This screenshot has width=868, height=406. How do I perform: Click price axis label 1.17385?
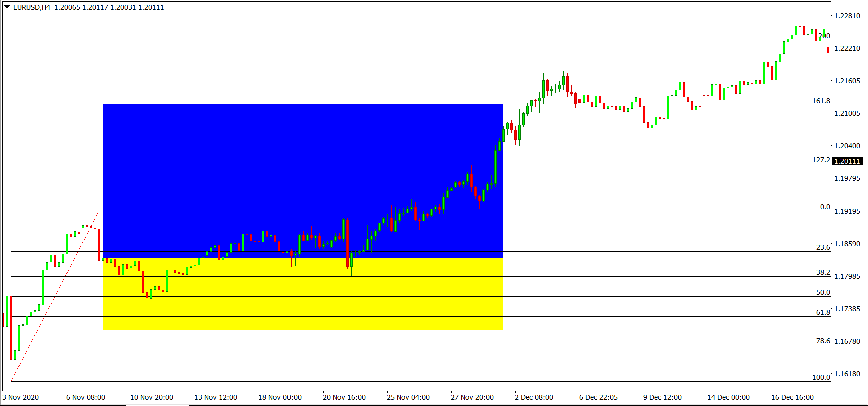[847, 309]
